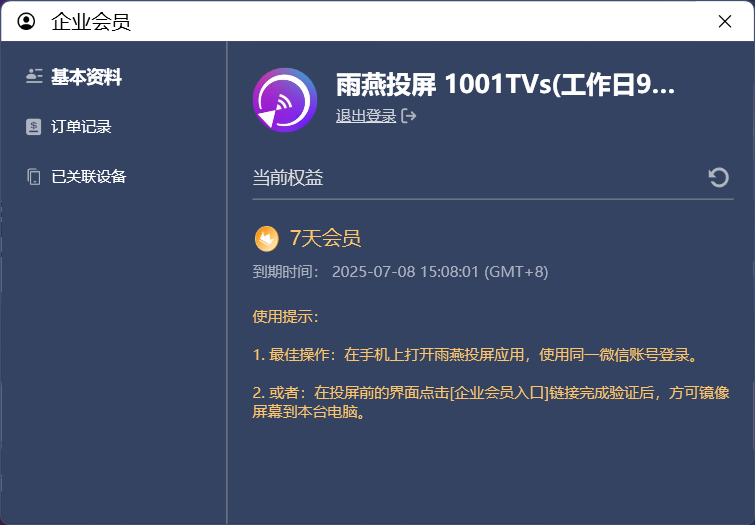755x525 pixels.
Task: Click the 当前权益 section heading
Action: 288,178
